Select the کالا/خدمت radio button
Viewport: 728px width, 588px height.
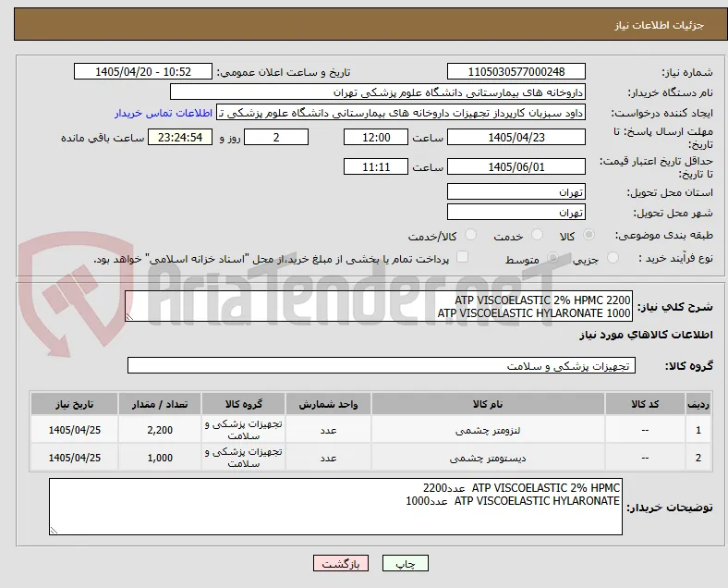[x=470, y=235]
